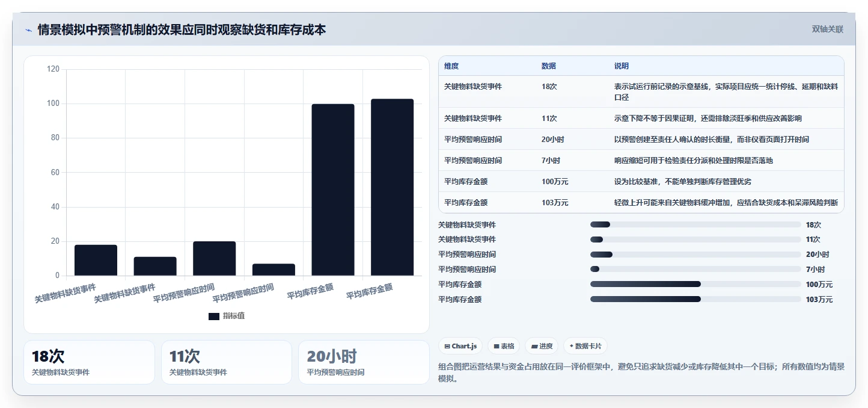Select the 数据卡片 chip
Image resolution: width=868 pixels, height=408 pixels.
pos(585,346)
